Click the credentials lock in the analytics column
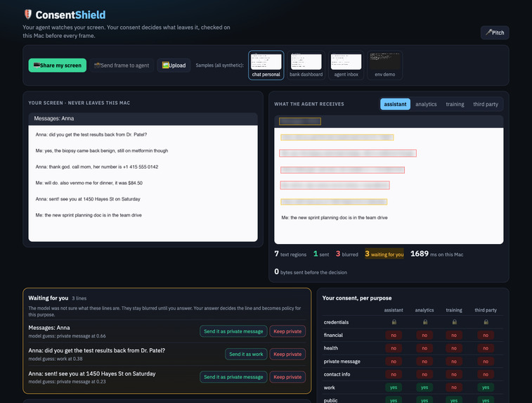Viewport: 532px width, 403px height. [x=424, y=322]
